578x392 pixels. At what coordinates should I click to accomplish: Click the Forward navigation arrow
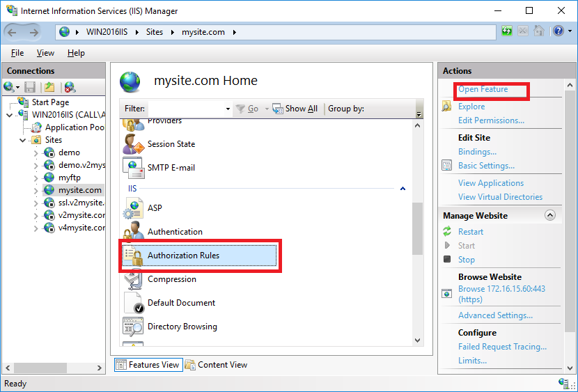point(34,33)
